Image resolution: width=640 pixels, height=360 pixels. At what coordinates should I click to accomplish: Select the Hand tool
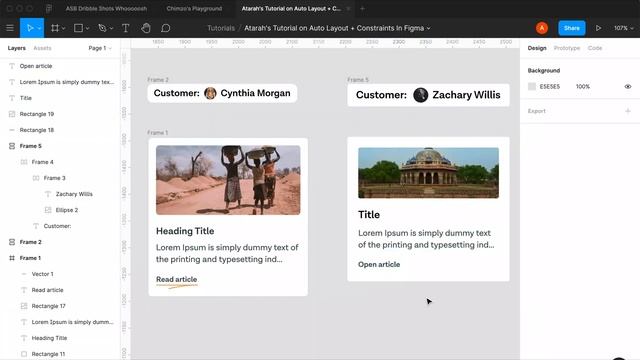(146, 28)
